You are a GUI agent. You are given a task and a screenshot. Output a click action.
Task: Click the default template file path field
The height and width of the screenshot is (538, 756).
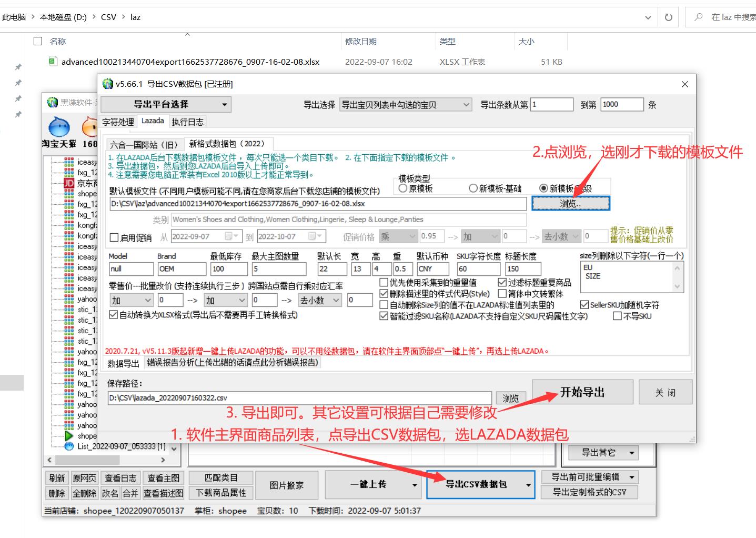[318, 204]
